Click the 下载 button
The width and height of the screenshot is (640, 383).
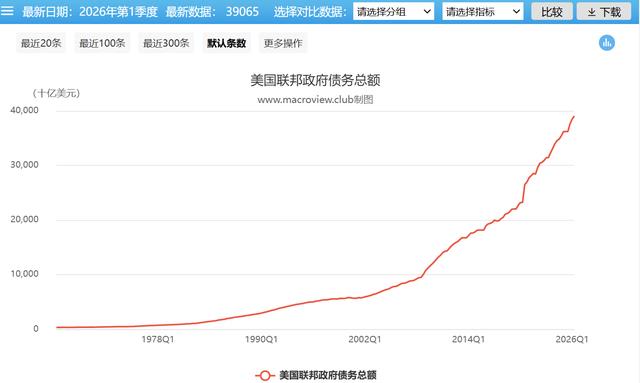click(604, 12)
